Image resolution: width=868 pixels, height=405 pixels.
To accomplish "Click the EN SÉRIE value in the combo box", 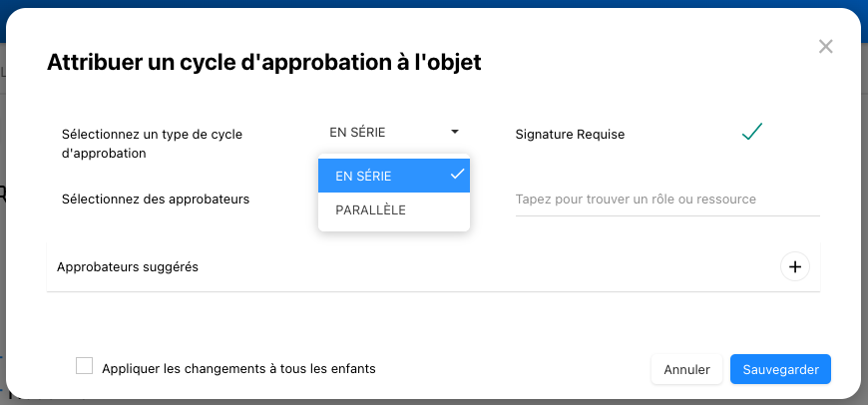I will pyautogui.click(x=357, y=132).
